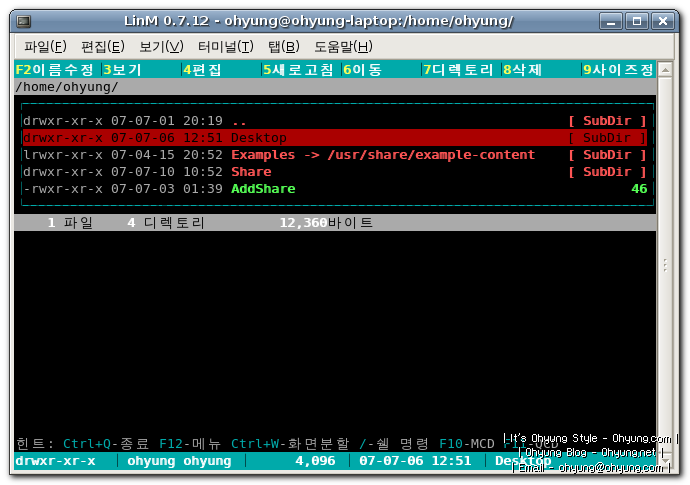Open the 보기(V) menu

161,46
